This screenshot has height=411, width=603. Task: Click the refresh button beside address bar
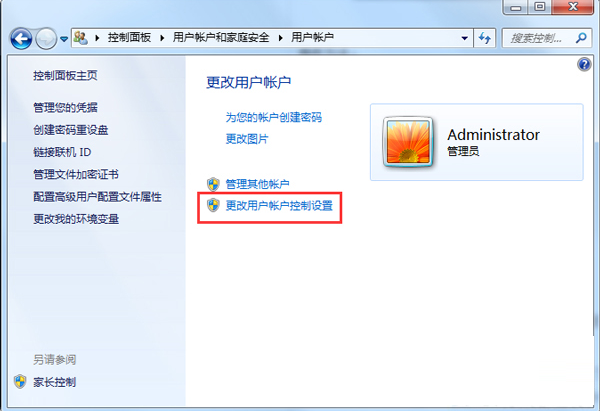(x=485, y=38)
